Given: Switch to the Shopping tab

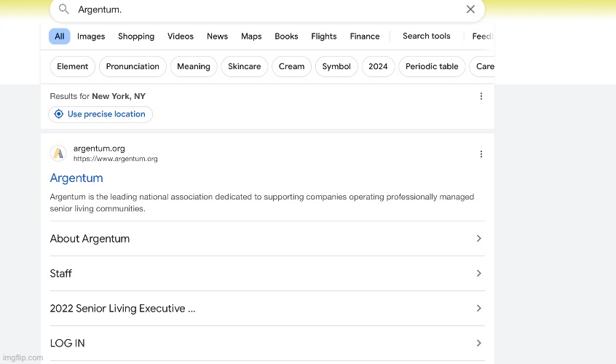Looking at the screenshot, I should click(x=136, y=36).
